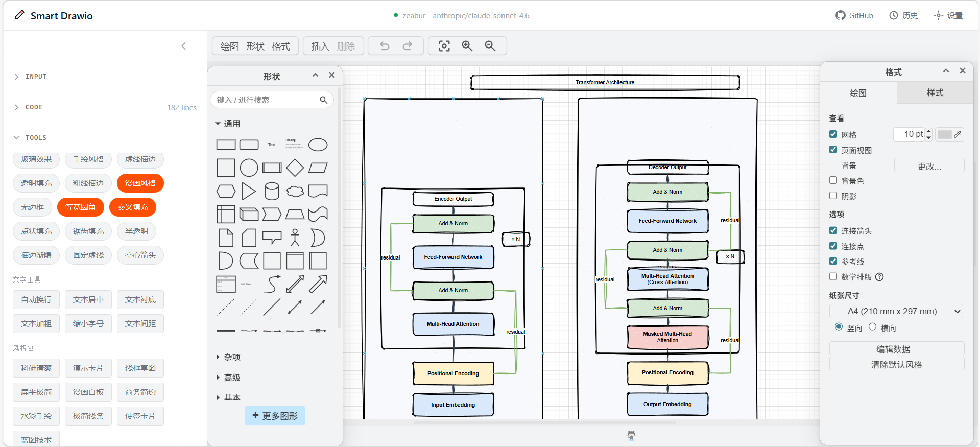Toggle the 连接箭头 checkbox
Image resolution: width=980 pixels, height=447 pixels.
tap(833, 230)
